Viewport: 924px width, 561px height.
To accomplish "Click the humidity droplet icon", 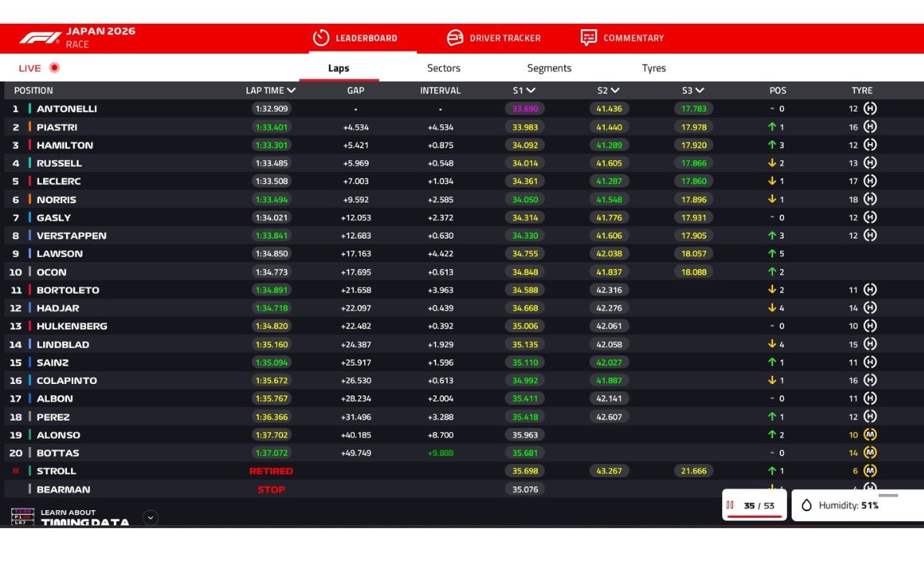I will coord(806,506).
